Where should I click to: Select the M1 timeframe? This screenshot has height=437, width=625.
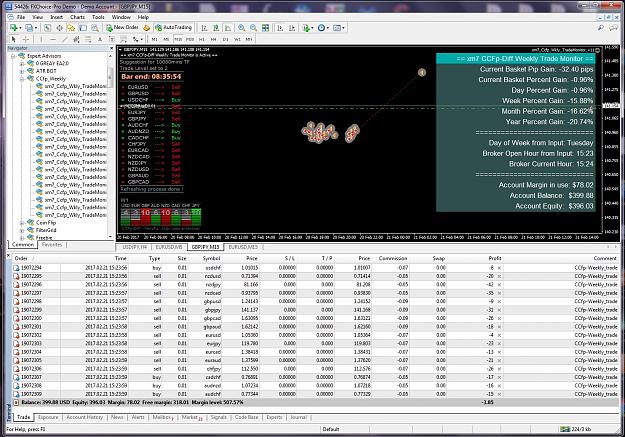pyautogui.click(x=154, y=39)
